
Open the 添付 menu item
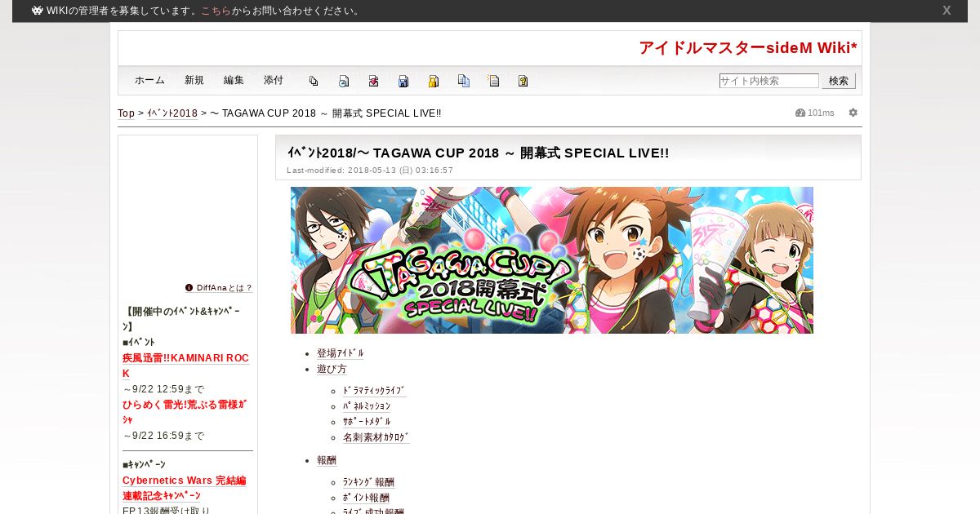[274, 81]
